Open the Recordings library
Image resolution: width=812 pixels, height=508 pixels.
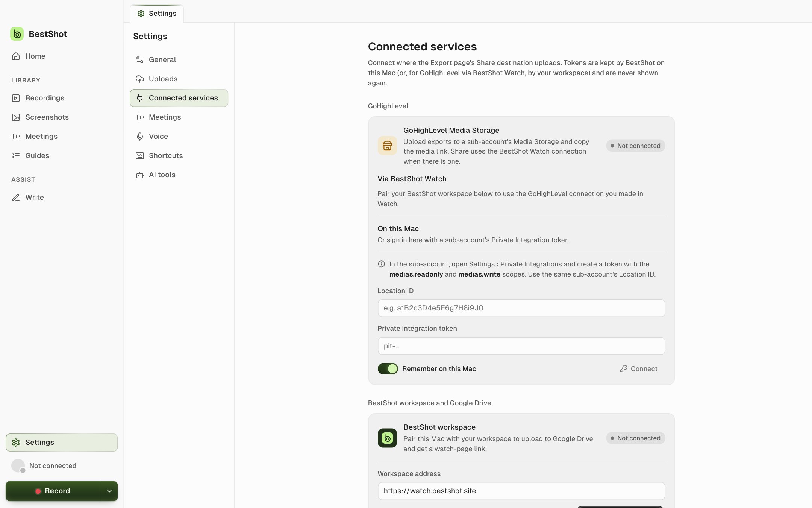click(x=62, y=98)
